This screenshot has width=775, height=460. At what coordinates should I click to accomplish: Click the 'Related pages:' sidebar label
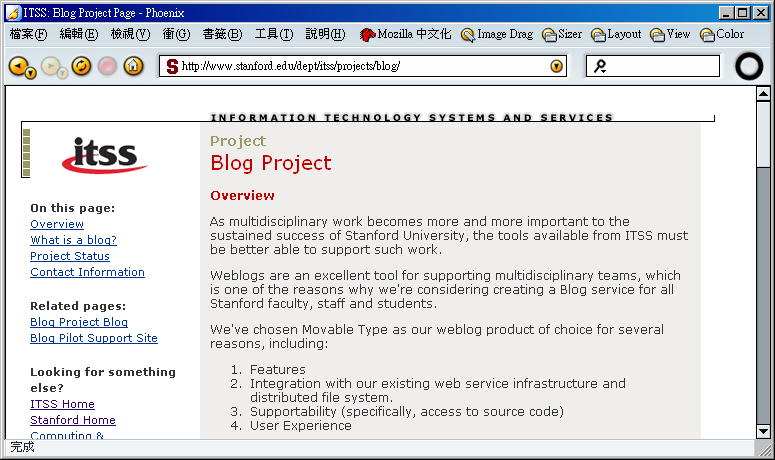tap(78, 306)
